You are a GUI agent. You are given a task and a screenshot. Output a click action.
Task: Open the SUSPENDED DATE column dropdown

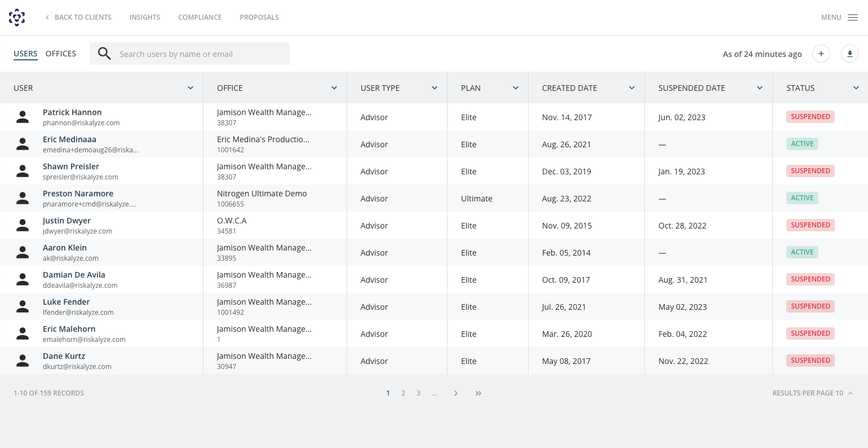pos(760,88)
